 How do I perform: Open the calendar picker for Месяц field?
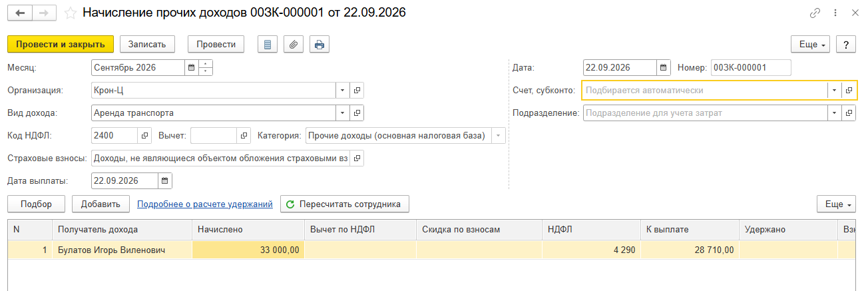click(x=192, y=67)
